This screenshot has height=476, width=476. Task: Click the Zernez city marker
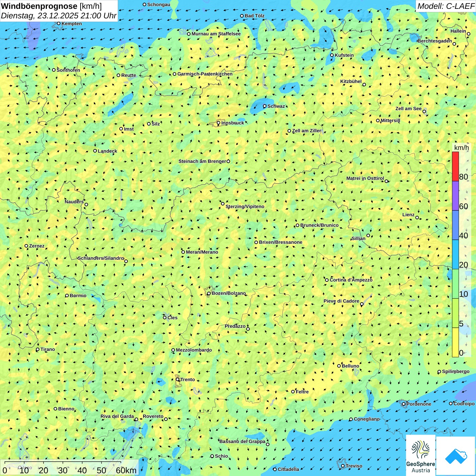pyautogui.click(x=26, y=246)
